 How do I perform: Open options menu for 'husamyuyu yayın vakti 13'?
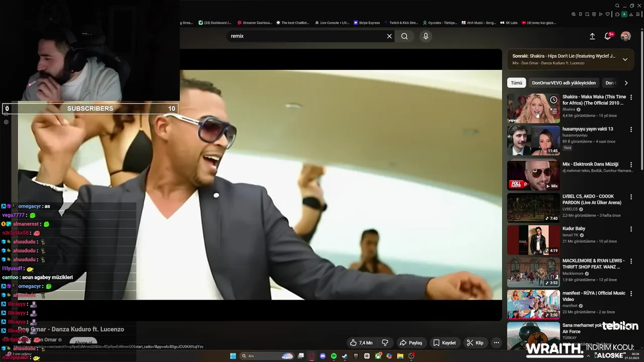631,129
